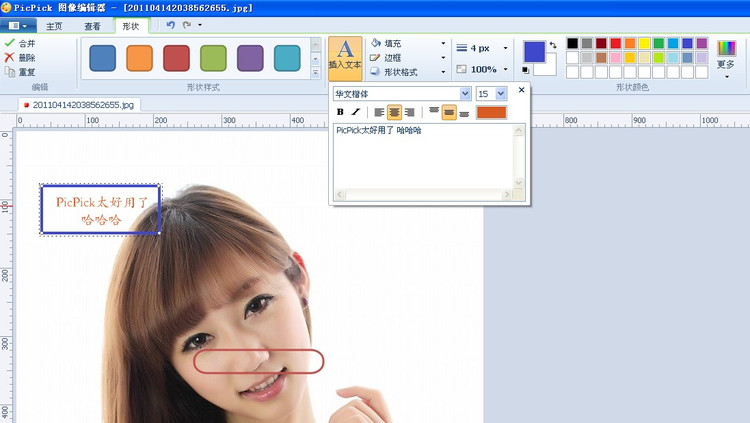Select the orange shape style
Image resolution: width=750 pixels, height=423 pixels.
140,58
